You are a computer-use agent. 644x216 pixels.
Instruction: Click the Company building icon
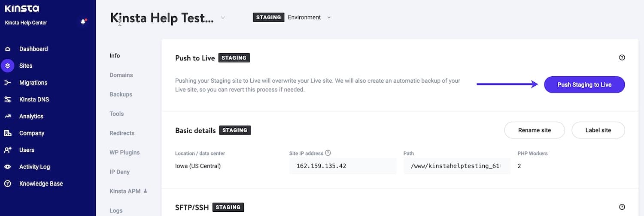click(8, 133)
